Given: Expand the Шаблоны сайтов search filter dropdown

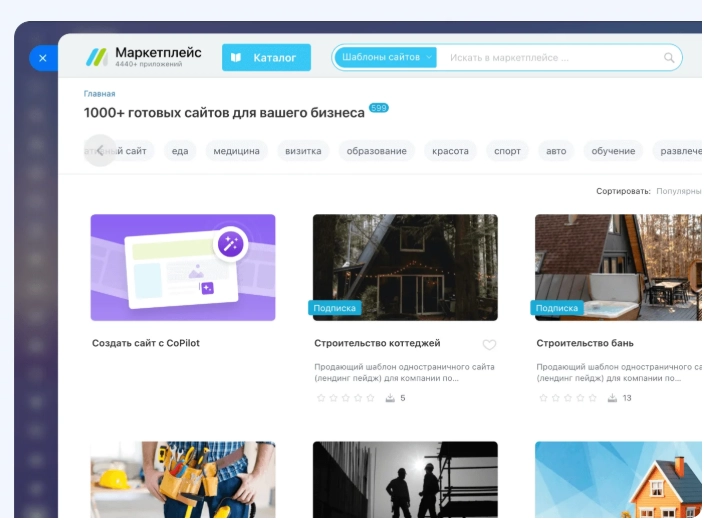Looking at the screenshot, I should click(386, 58).
